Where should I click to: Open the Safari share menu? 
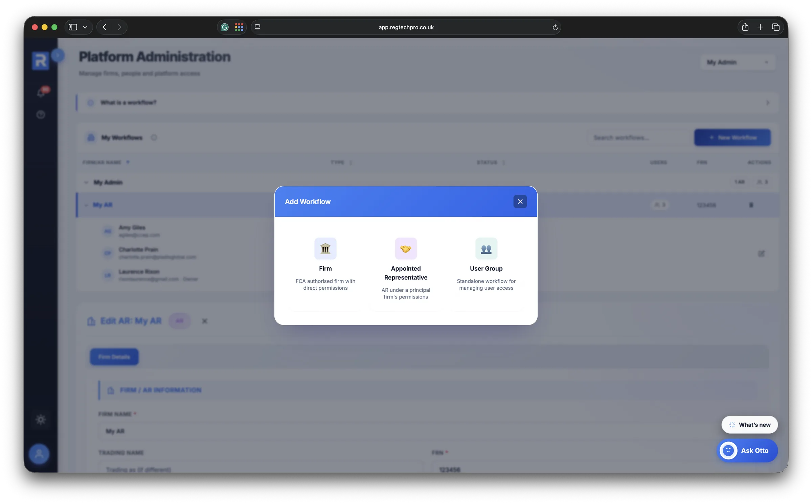(x=745, y=27)
